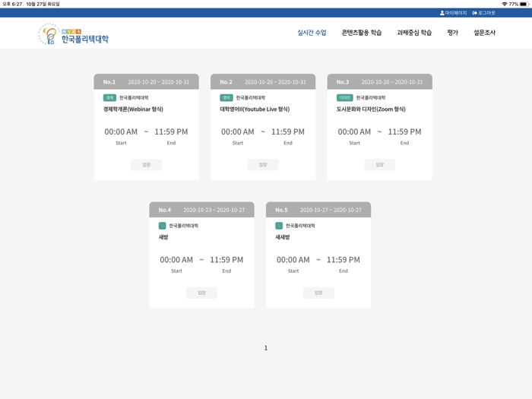Click the green badge on card No.5
The height and width of the screenshot is (399, 532).
click(x=279, y=226)
